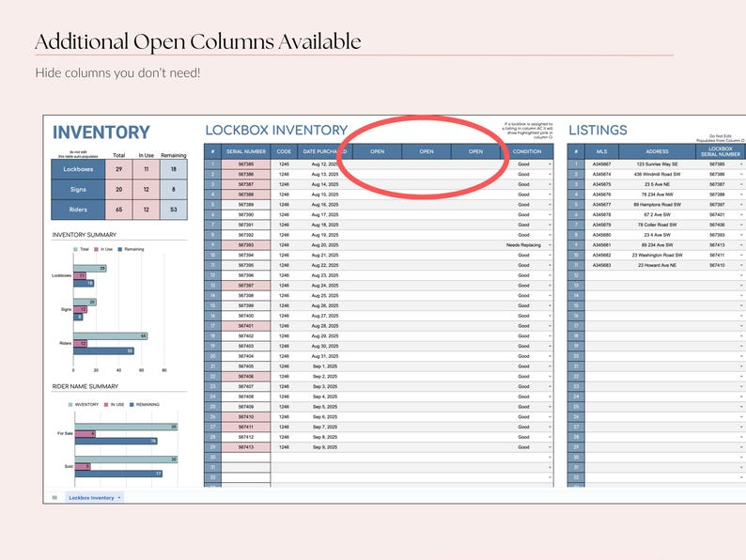Select Lockboxes in-use cell showing 11
This screenshot has height=560, width=746.
point(146,169)
